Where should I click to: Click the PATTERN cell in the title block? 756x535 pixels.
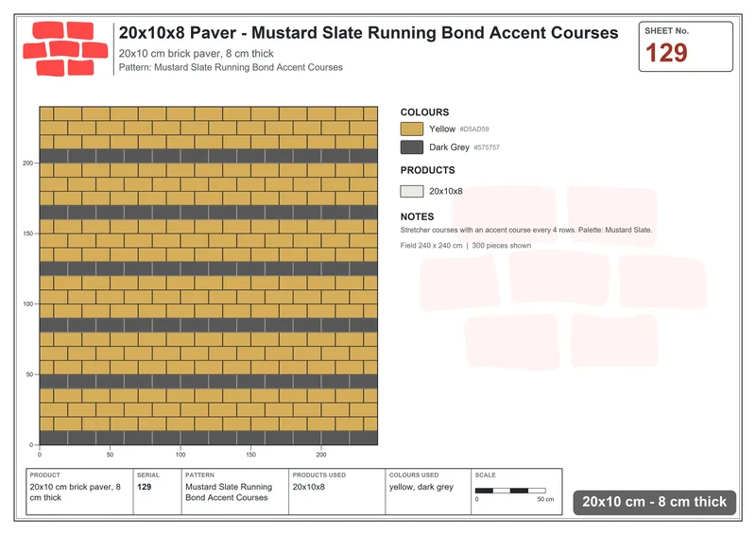(x=234, y=492)
